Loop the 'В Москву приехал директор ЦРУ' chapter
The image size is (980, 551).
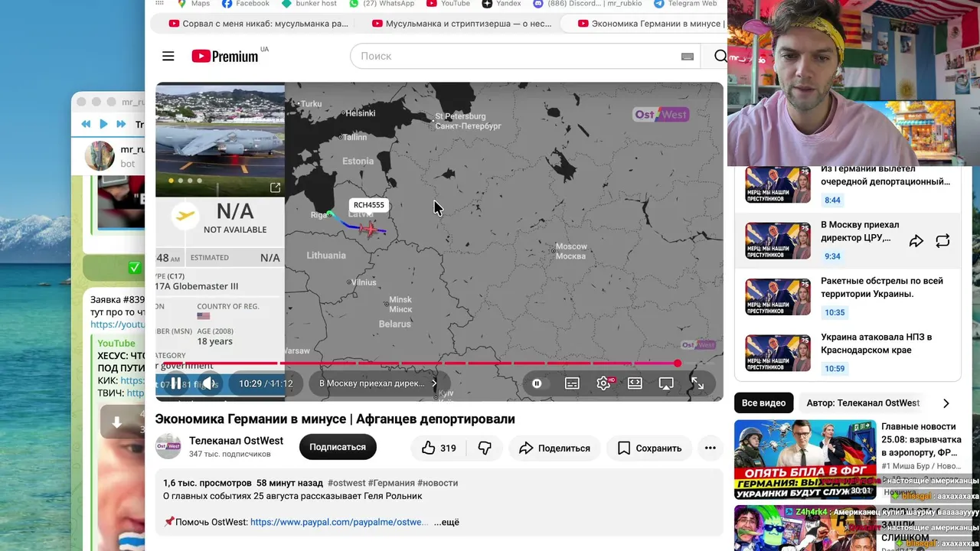[x=942, y=241]
